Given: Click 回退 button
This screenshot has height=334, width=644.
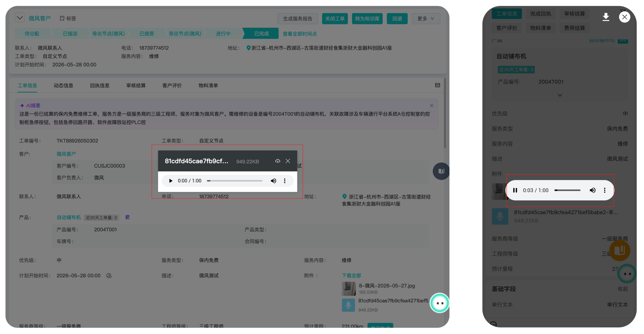Looking at the screenshot, I should (x=397, y=19).
